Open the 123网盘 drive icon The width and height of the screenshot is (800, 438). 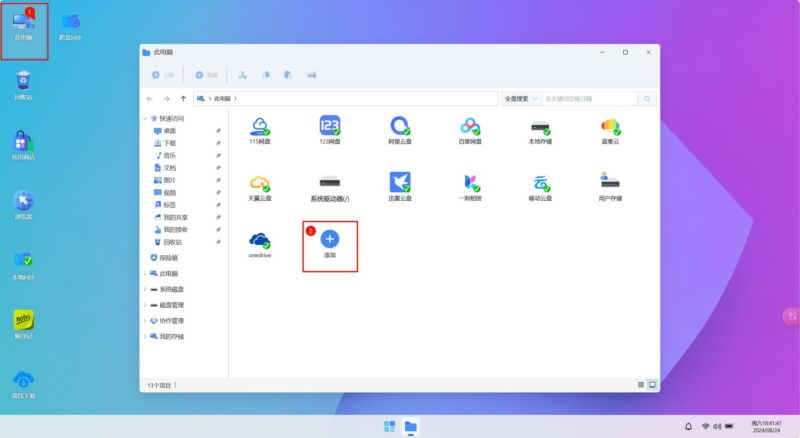pyautogui.click(x=330, y=126)
